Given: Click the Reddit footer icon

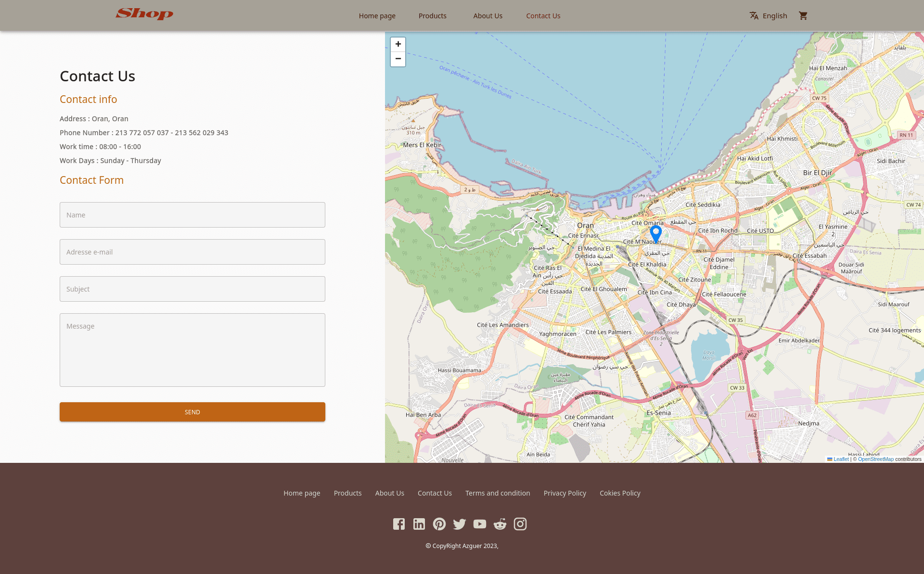Looking at the screenshot, I should pos(500,524).
